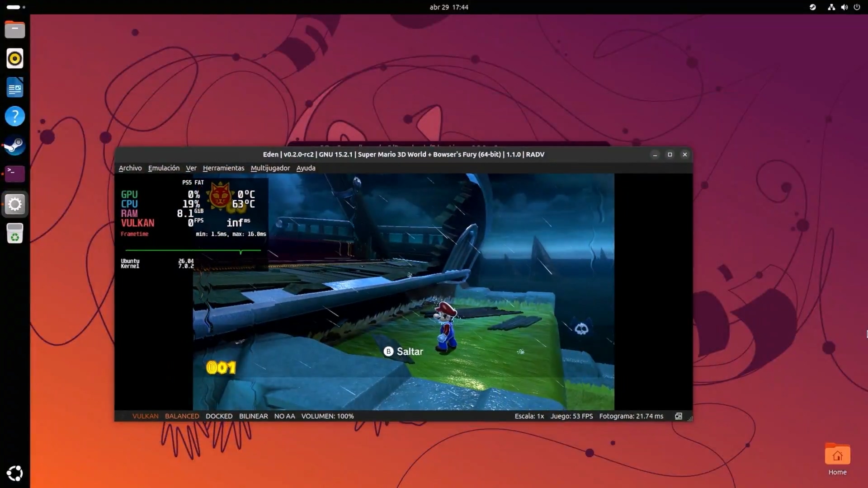868x488 pixels.
Task: Click the Steam tray icon in the top bar
Action: pyautogui.click(x=812, y=7)
